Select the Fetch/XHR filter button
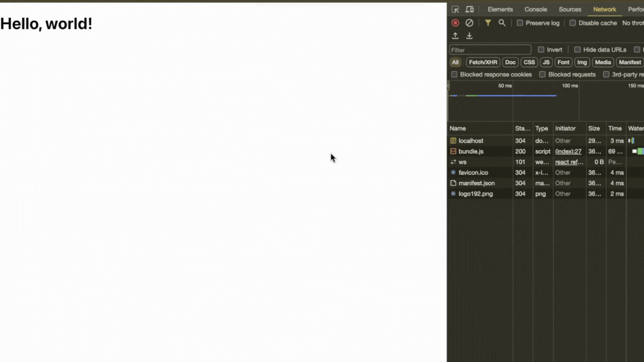 (482, 62)
